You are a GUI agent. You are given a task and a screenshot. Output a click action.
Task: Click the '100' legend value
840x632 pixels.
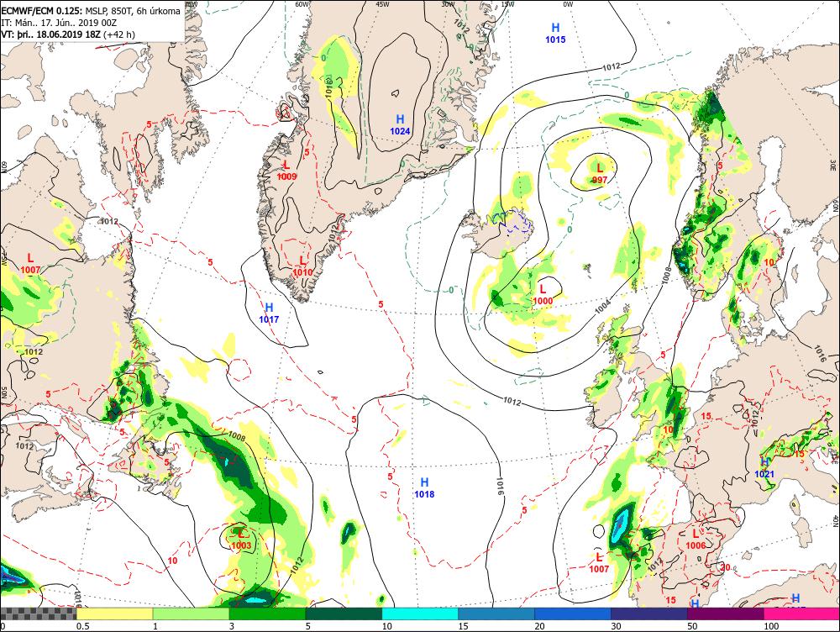tap(771, 626)
